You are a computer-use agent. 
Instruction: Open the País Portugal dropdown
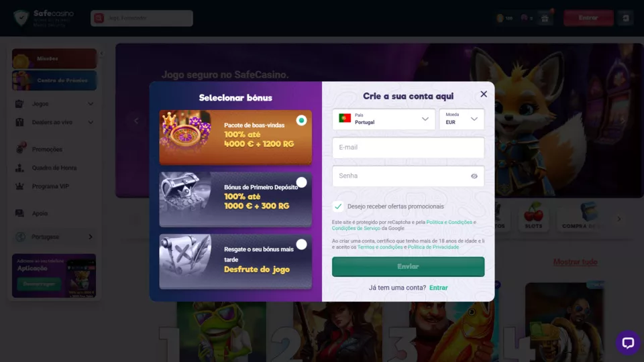(384, 119)
